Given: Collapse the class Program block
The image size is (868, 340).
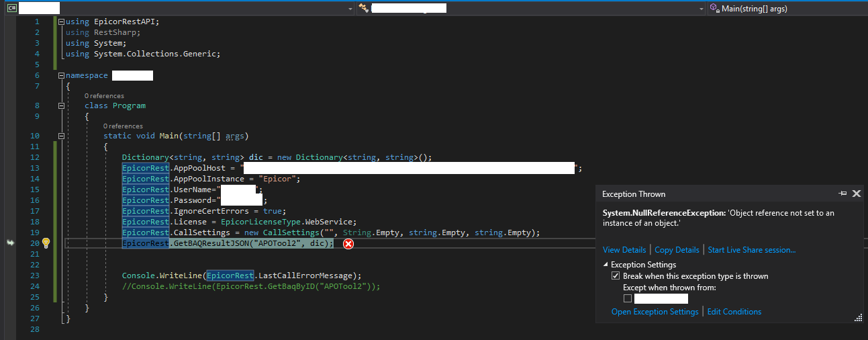Looking at the screenshot, I should point(62,105).
